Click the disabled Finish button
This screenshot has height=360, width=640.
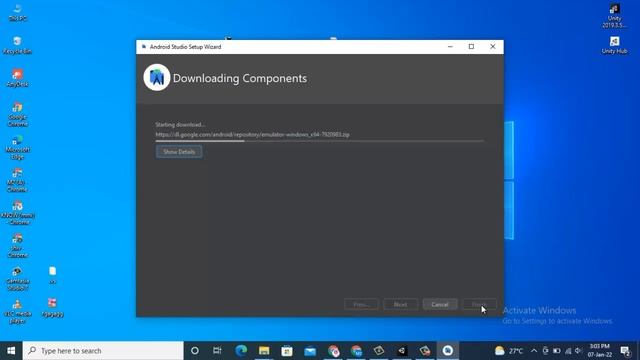[480, 304]
